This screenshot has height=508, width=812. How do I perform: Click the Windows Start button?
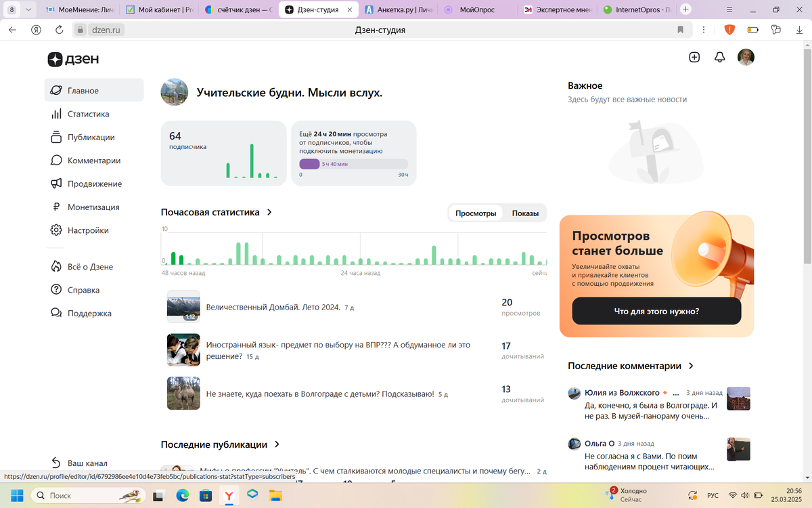[x=16, y=496]
